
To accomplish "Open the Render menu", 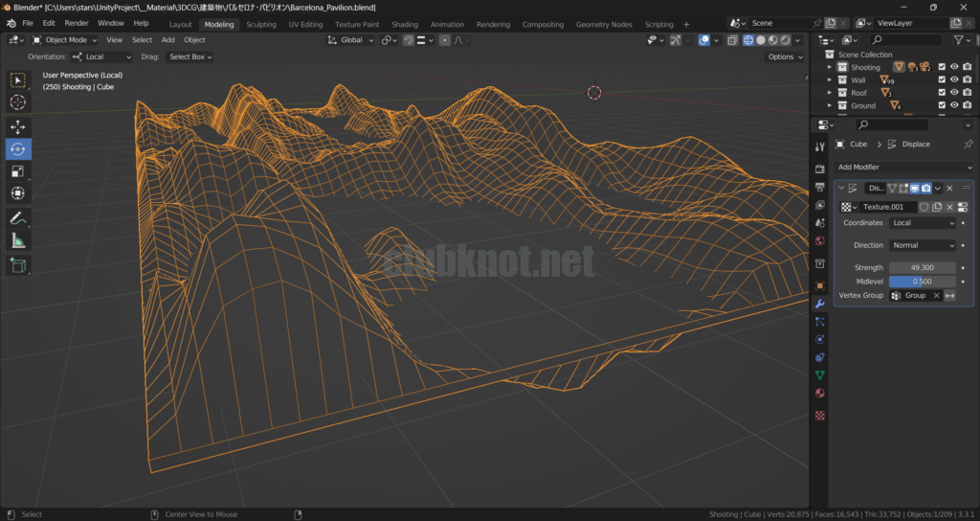I will tap(77, 23).
